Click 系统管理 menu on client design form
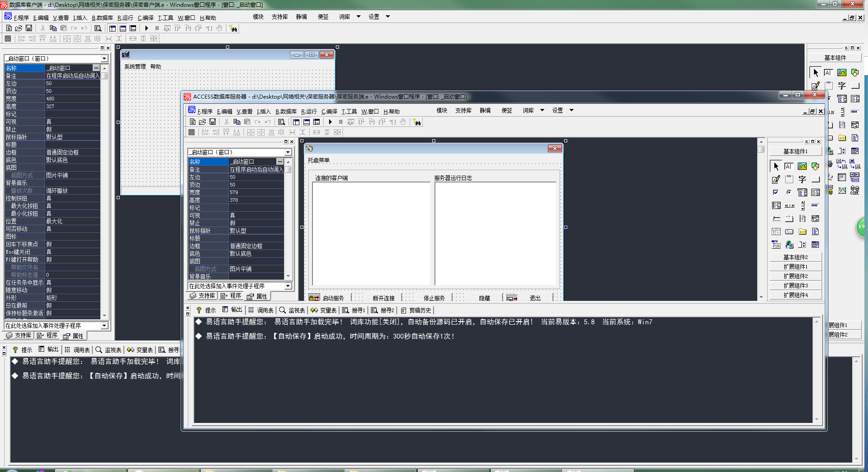868x472 pixels. coord(135,67)
